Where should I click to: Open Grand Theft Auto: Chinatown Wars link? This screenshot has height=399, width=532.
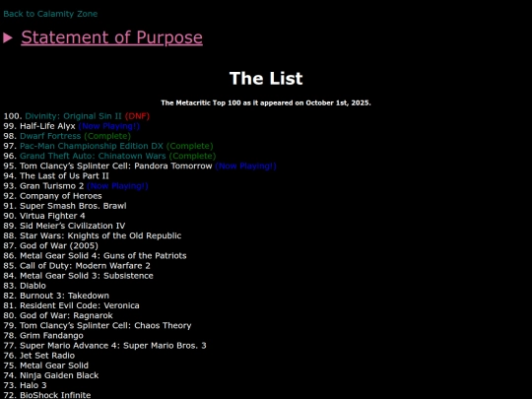point(93,156)
